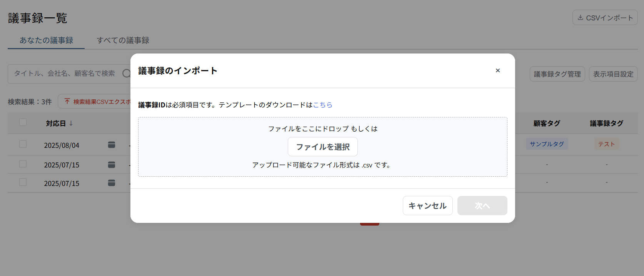This screenshot has width=644, height=276.
Task: Open 議事録タグ管理
Action: click(x=557, y=74)
